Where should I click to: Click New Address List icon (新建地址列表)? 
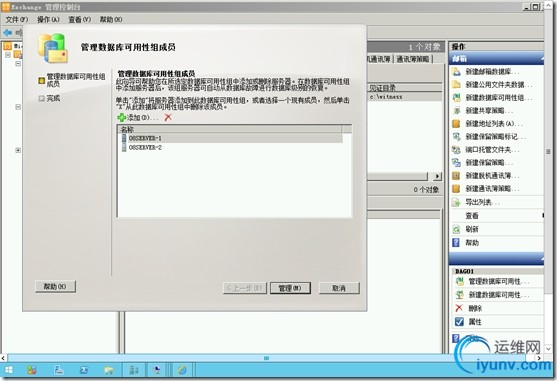click(456, 124)
